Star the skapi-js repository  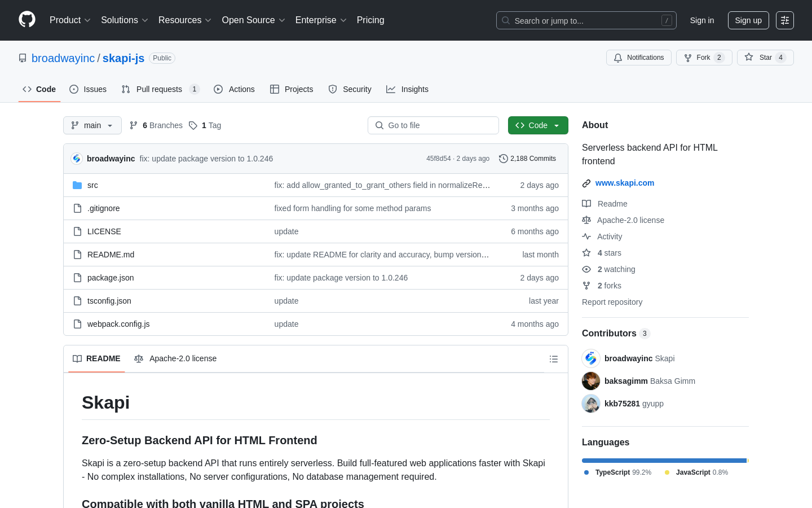point(765,58)
